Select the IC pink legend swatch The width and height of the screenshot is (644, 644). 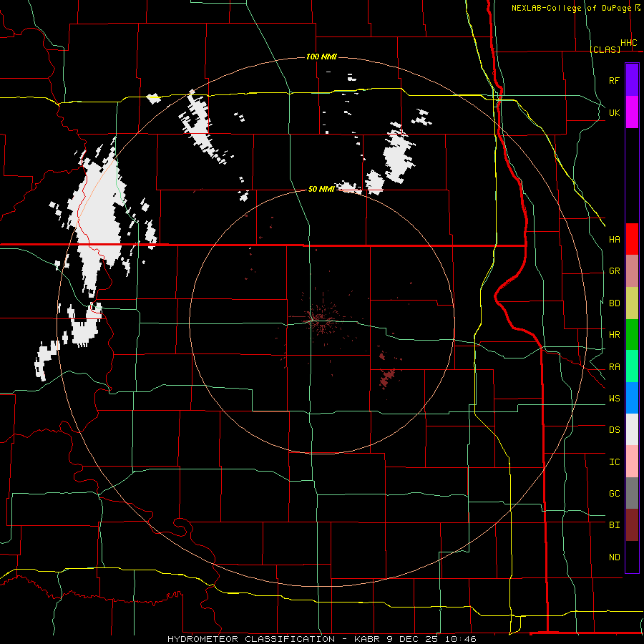tap(632, 462)
